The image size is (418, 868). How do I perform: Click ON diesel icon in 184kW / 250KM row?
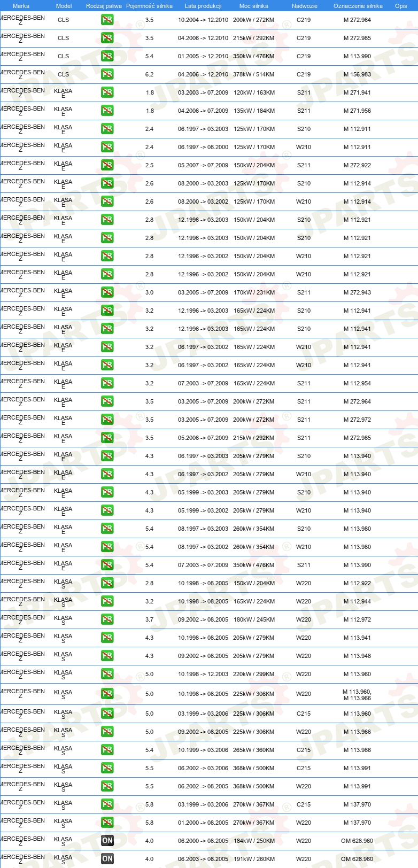coord(107,841)
